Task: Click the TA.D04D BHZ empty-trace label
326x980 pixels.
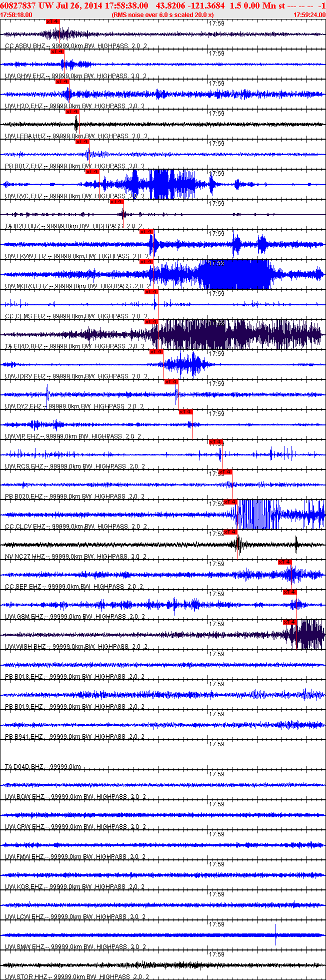Action: tap(43, 767)
